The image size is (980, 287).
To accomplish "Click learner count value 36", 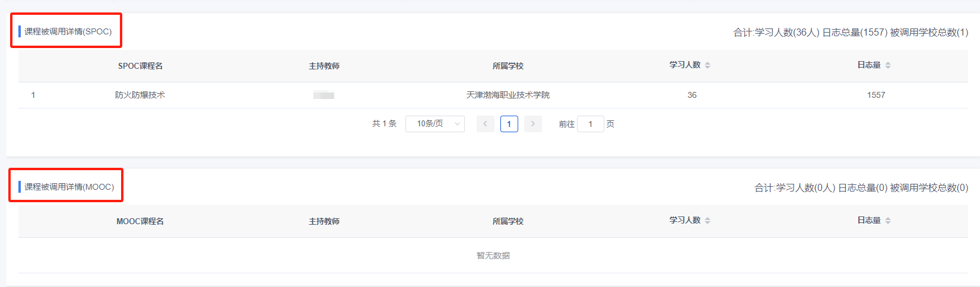I will click(x=692, y=95).
